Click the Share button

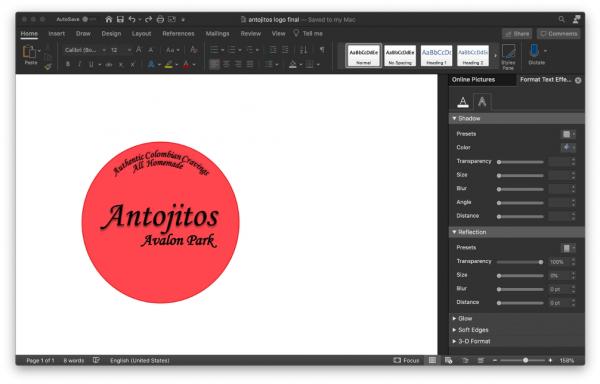[x=517, y=34]
